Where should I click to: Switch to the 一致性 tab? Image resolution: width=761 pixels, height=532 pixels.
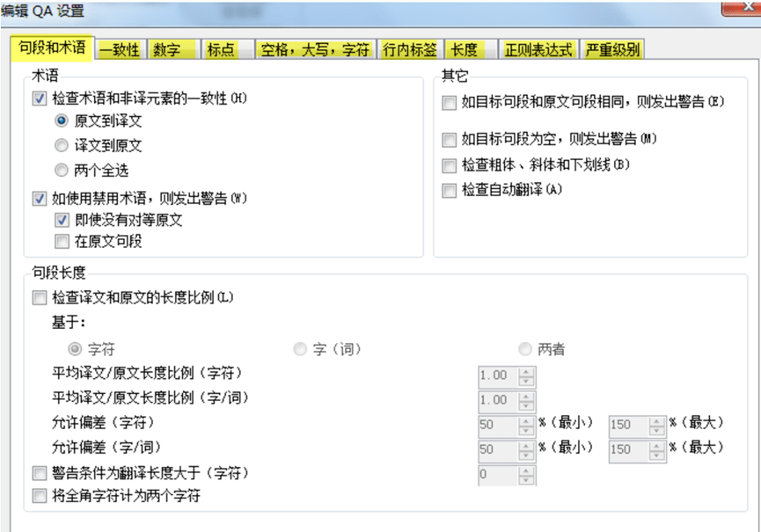(x=120, y=49)
